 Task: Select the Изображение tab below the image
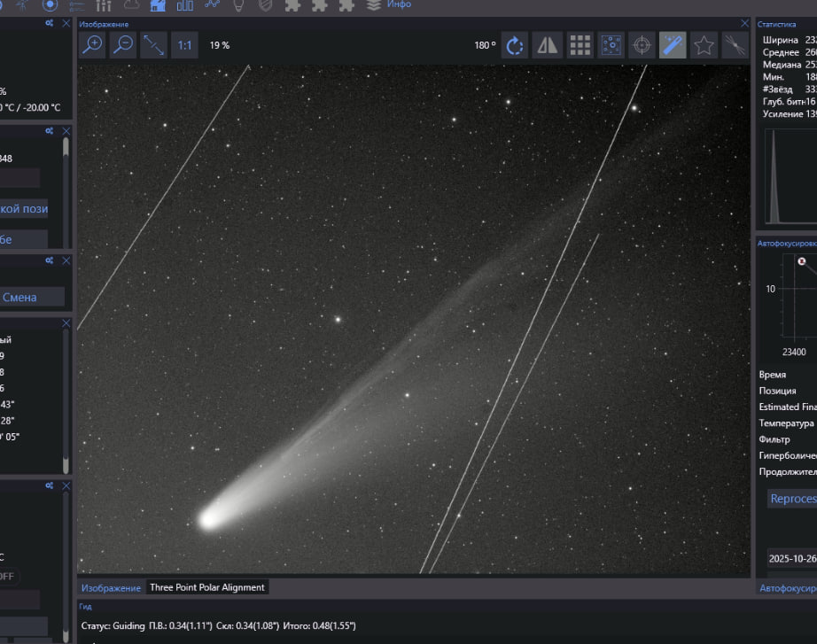(111, 587)
